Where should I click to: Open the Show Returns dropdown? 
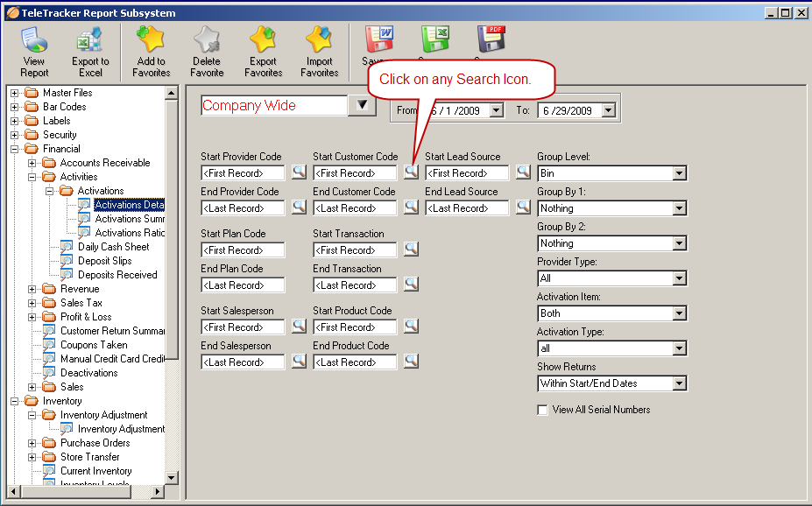pyautogui.click(x=679, y=383)
